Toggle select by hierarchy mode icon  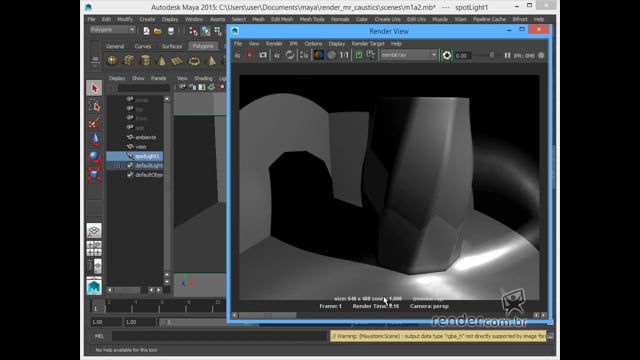click(193, 31)
